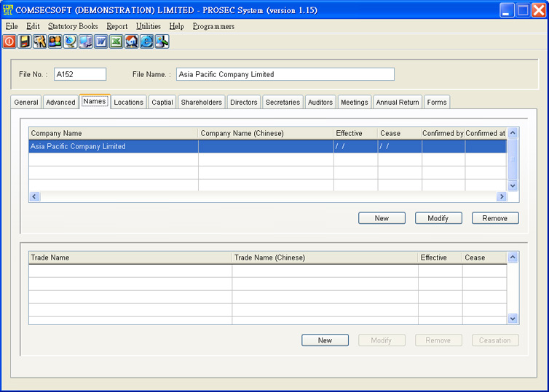549x392 pixels.
Task: Click the Excel spreadsheet toolbar icon
Action: pyautogui.click(x=116, y=41)
